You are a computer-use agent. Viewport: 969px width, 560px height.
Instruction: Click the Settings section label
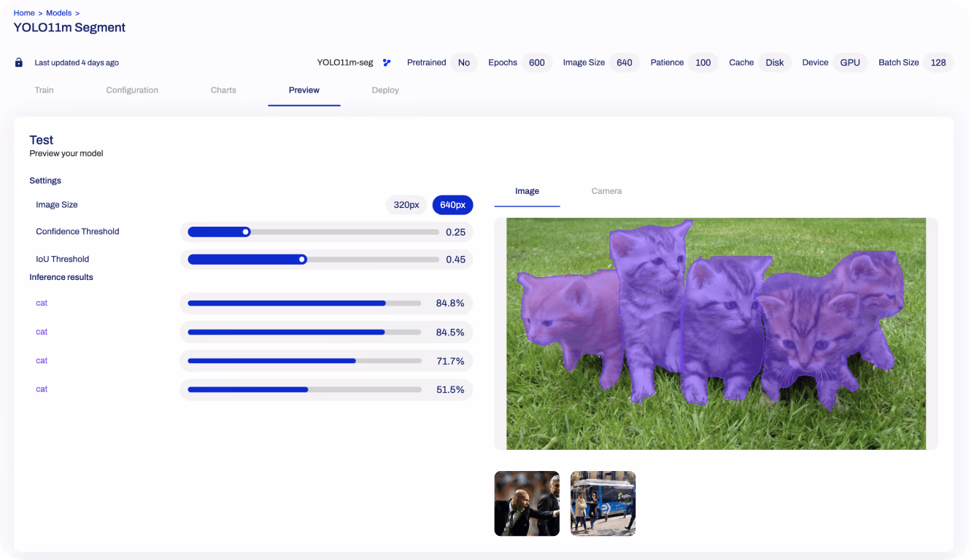(45, 181)
